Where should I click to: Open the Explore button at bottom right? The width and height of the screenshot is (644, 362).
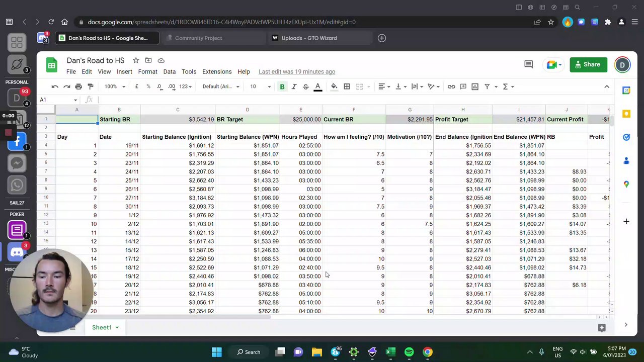point(602,328)
